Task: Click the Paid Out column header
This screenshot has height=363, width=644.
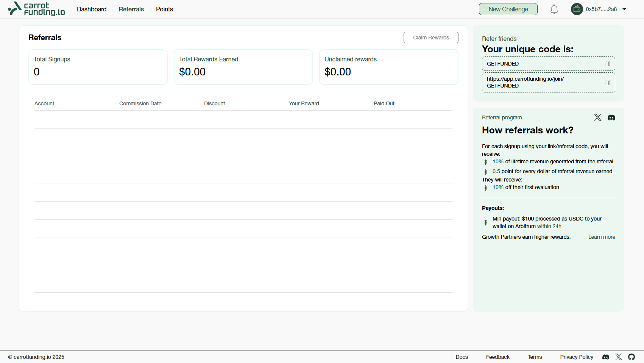Action: (x=384, y=103)
